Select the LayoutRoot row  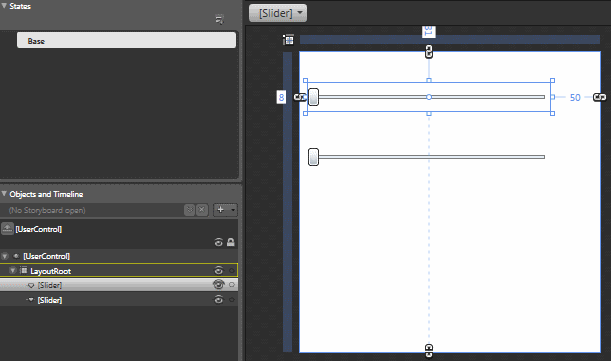click(x=119, y=270)
